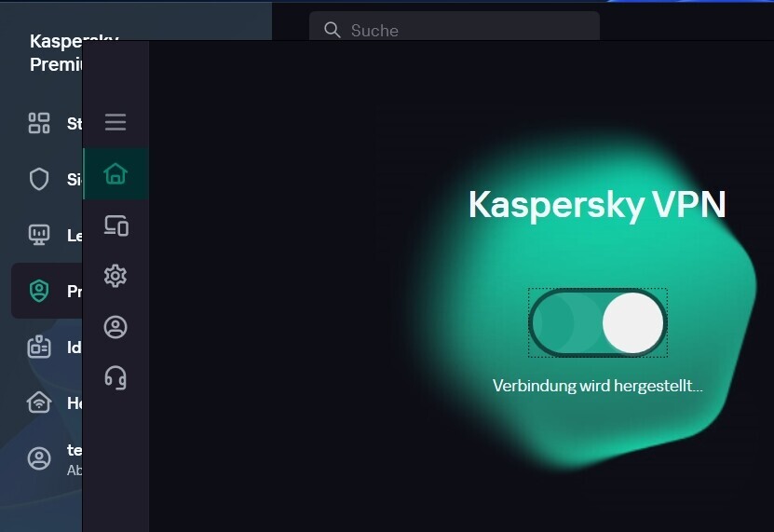This screenshot has width=774, height=532.
Task: Open the identity badge icon in Kaspersky Premium
Action: coord(39,347)
